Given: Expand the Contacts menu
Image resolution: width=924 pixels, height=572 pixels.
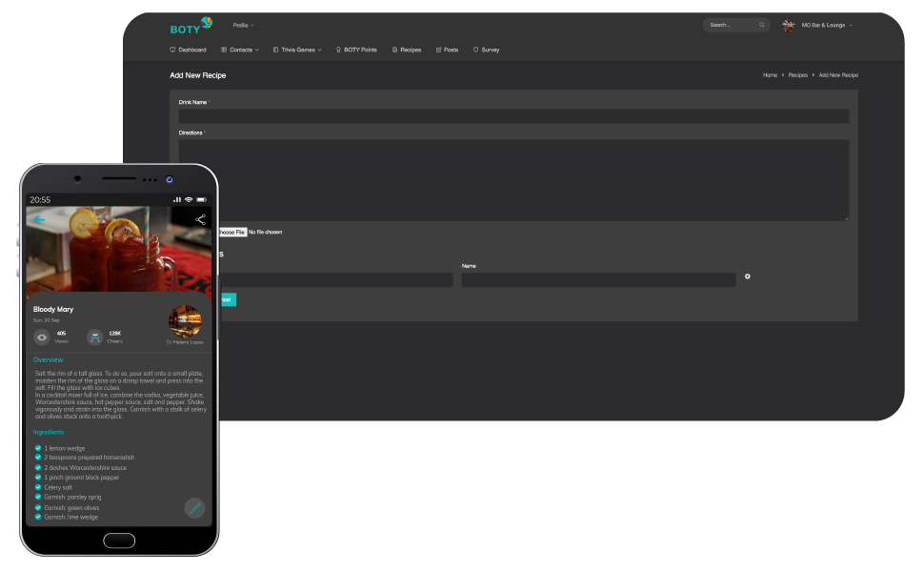Looking at the screenshot, I should click(241, 50).
